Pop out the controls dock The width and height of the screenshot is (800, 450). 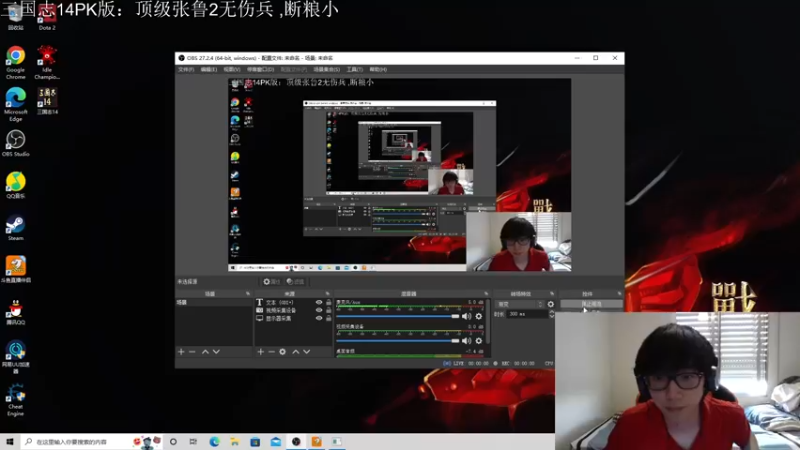[x=619, y=294]
